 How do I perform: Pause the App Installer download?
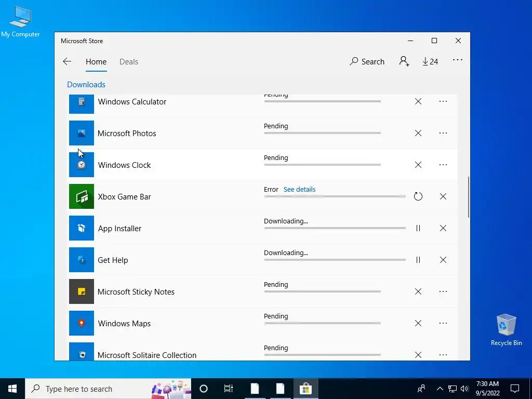[418, 228]
